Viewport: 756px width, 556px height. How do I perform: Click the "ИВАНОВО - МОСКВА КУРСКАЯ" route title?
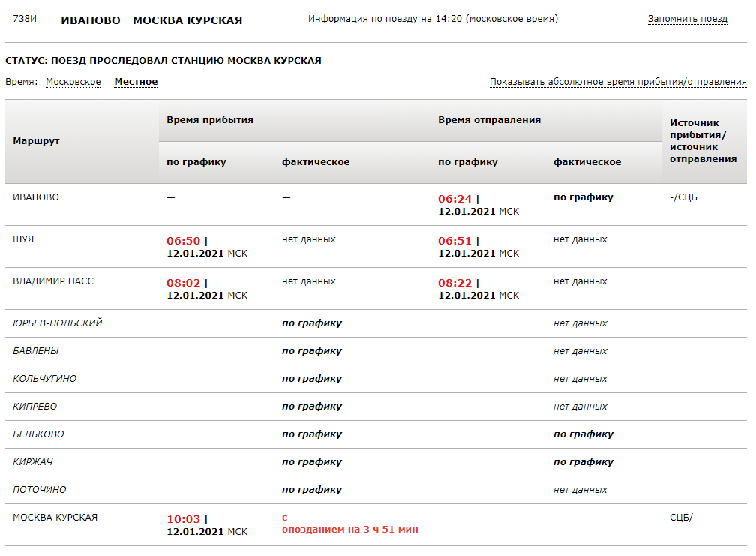151,20
